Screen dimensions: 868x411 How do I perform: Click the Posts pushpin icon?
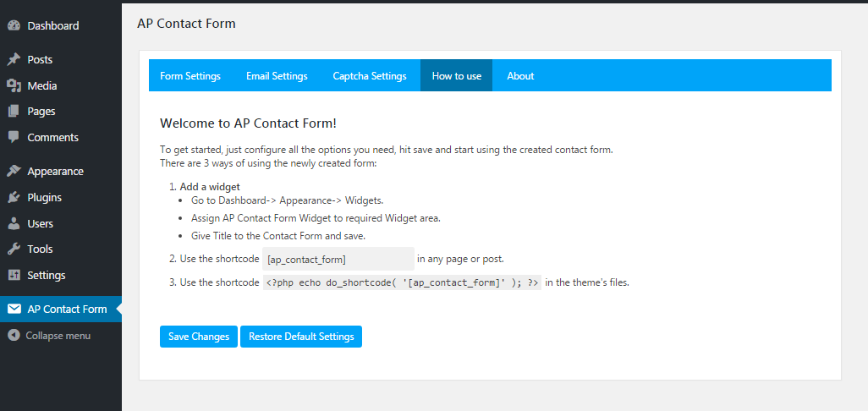coord(14,59)
